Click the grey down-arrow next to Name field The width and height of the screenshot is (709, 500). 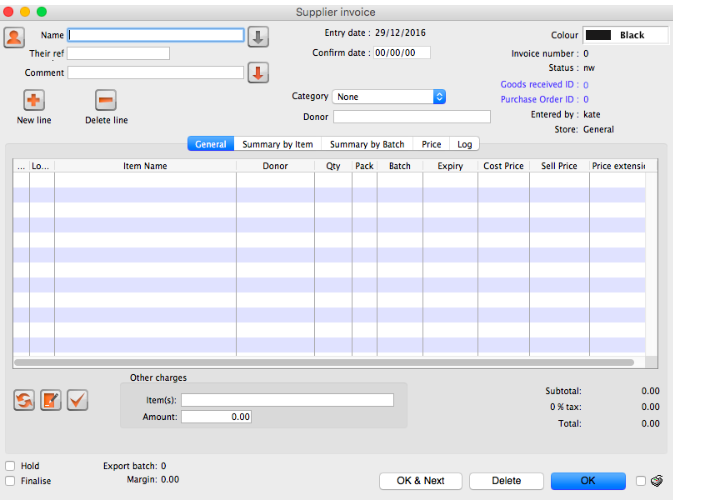click(x=258, y=36)
